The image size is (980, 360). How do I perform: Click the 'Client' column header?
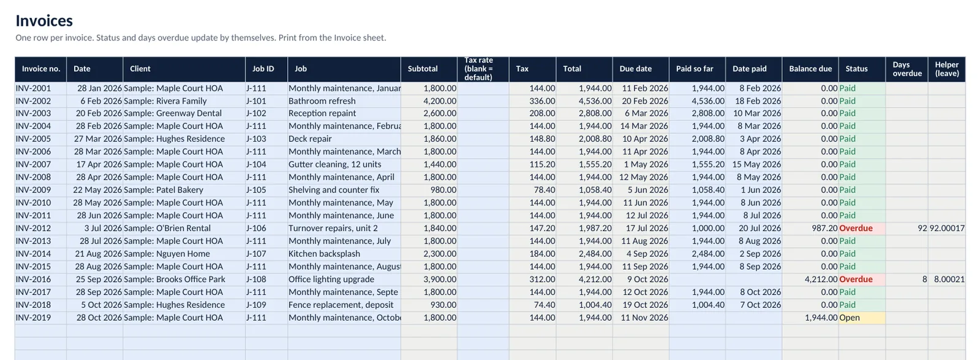(x=184, y=69)
